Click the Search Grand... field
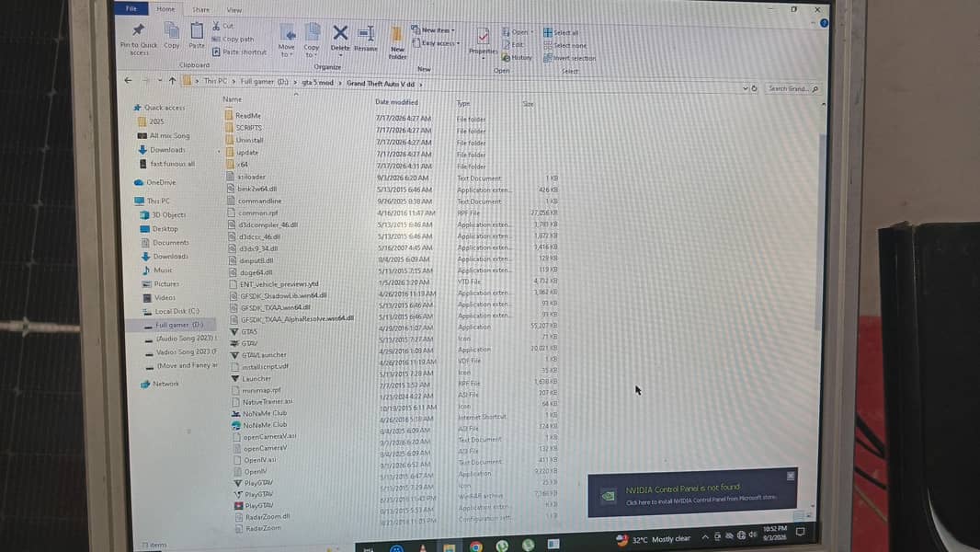This screenshot has height=552, width=980. pyautogui.click(x=792, y=88)
